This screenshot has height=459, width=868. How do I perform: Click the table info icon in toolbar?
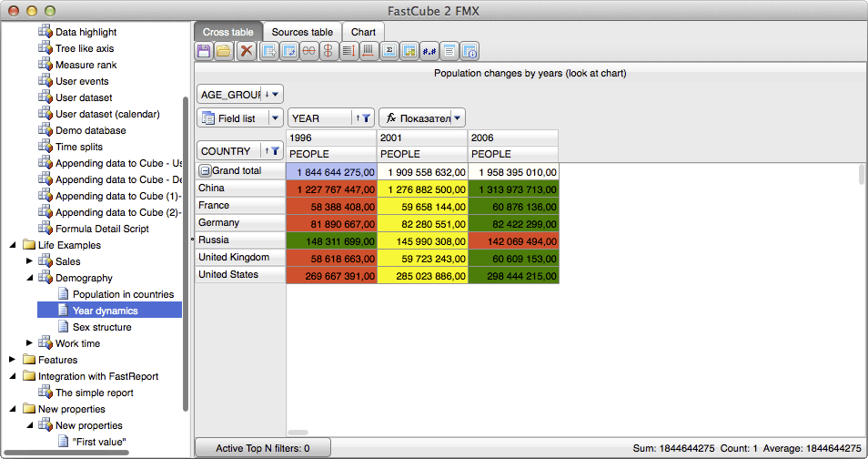(x=469, y=51)
